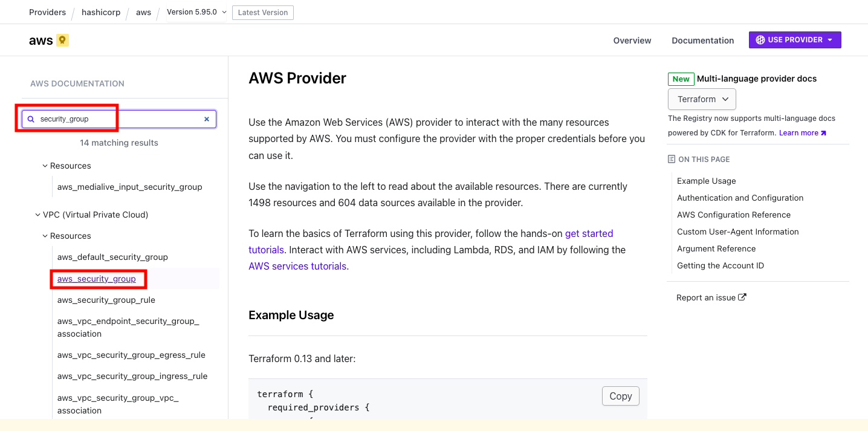Follow the AWS services tutorials link
Image resolution: width=868 pixels, height=431 pixels.
(x=297, y=266)
